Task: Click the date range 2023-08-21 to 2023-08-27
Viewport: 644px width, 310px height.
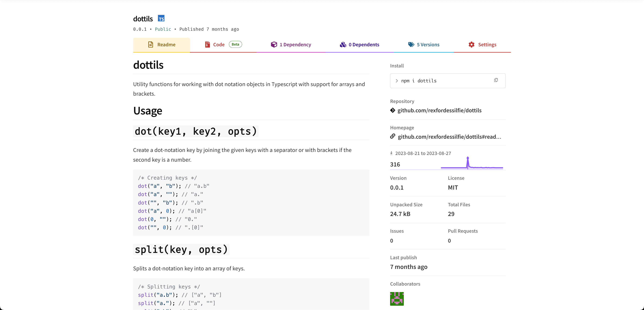Action: coord(423,153)
